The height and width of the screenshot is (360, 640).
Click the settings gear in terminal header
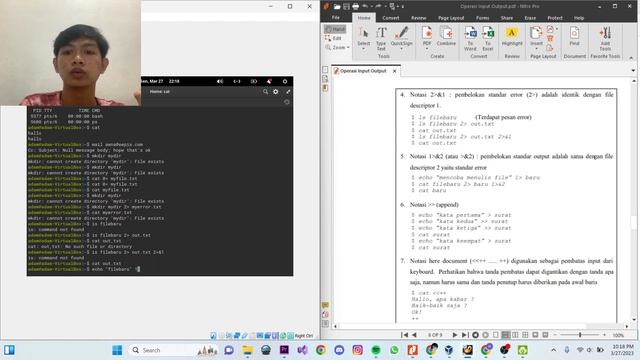pyautogui.click(x=276, y=91)
